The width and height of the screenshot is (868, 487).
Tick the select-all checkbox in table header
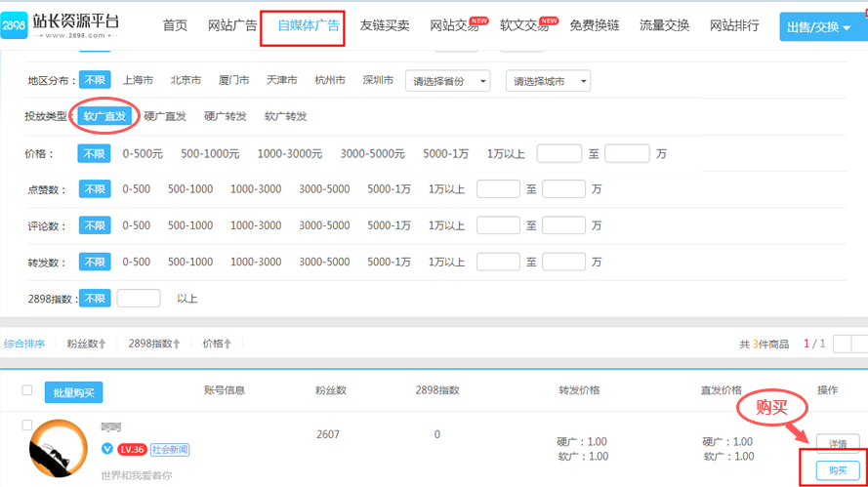tap(27, 390)
